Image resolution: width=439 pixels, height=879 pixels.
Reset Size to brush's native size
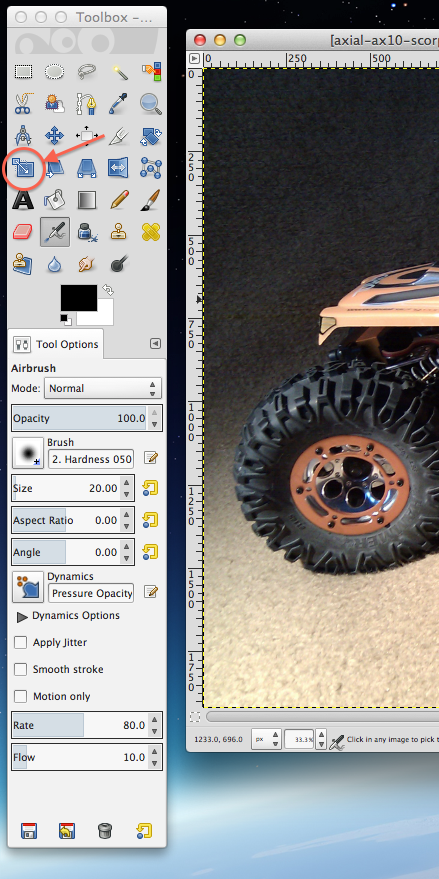point(150,488)
